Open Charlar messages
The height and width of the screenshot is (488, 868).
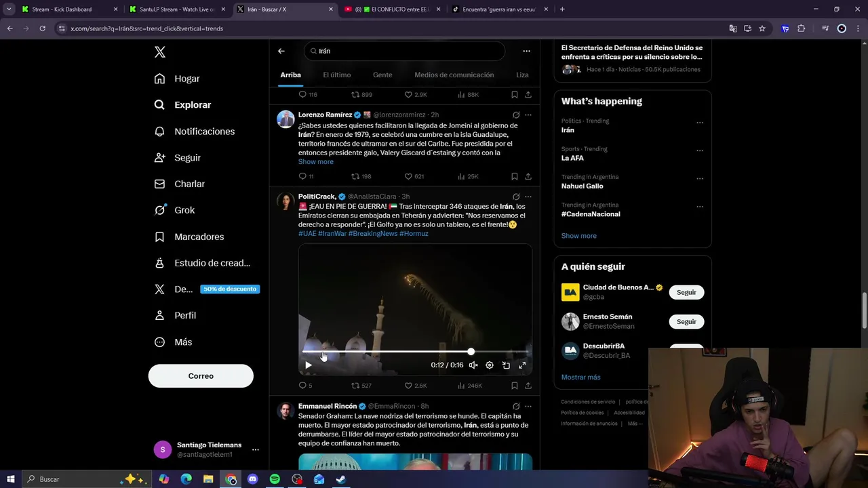[179, 184]
